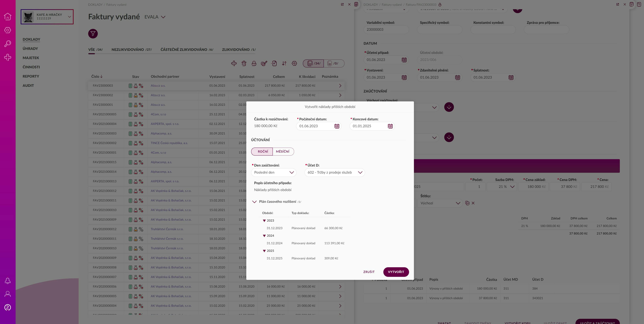Click the export document icon in toolbar
Image resolution: width=644 pixels, height=324 pixels.
(x=274, y=63)
